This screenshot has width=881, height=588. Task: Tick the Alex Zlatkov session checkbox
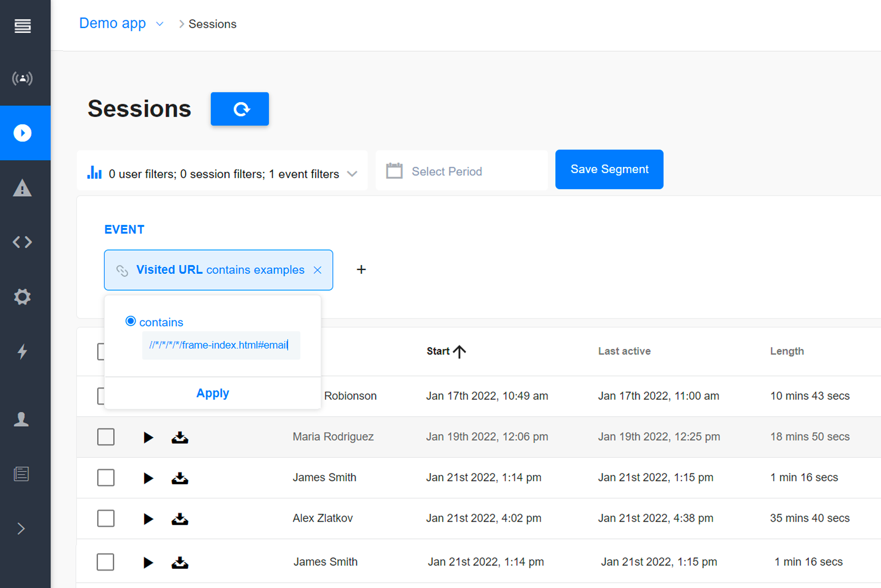pyautogui.click(x=106, y=518)
